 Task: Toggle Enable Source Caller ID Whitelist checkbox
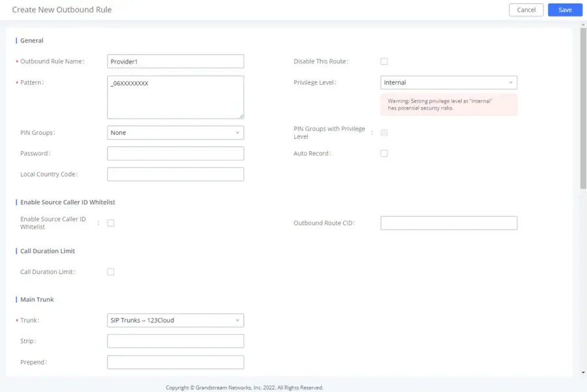click(x=111, y=223)
